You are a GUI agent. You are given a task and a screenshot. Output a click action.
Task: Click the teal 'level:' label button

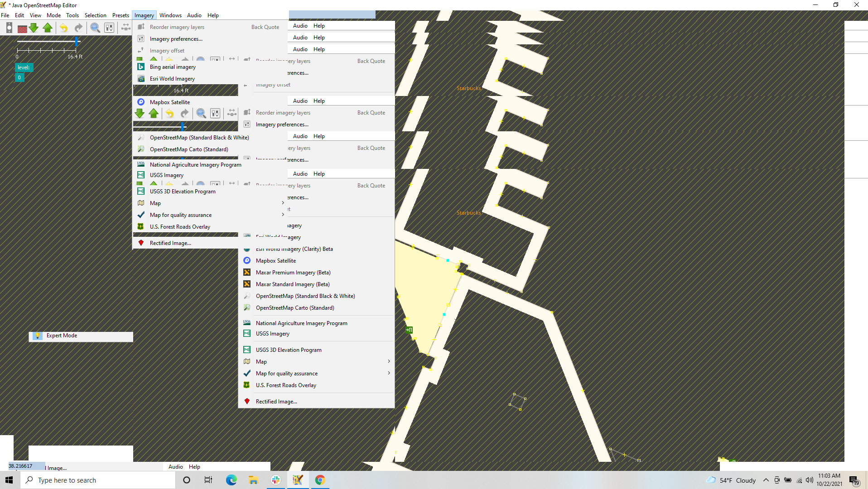click(24, 67)
